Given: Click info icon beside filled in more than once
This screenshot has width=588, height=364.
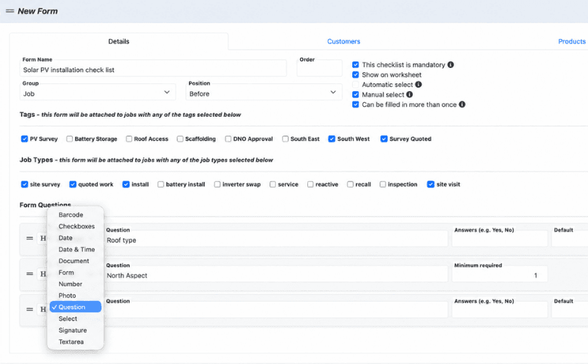Looking at the screenshot, I should pyautogui.click(x=462, y=104).
